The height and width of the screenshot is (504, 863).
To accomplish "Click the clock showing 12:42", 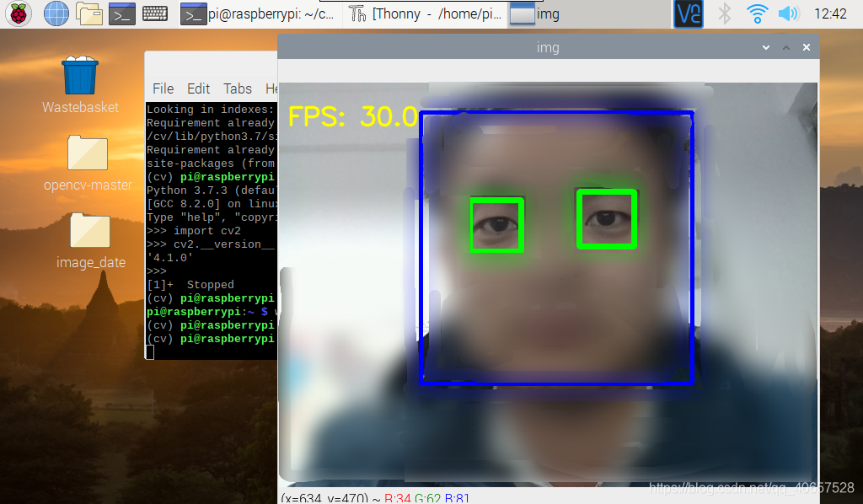I will 833,13.
